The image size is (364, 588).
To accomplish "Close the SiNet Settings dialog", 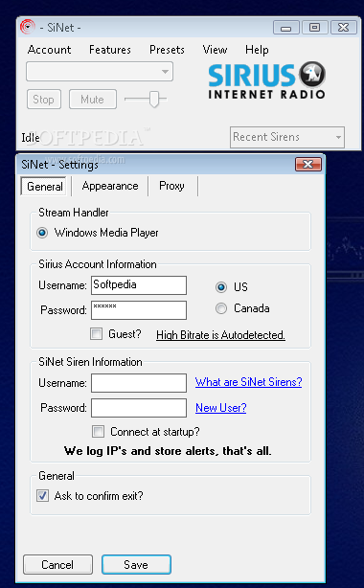I will click(x=308, y=165).
